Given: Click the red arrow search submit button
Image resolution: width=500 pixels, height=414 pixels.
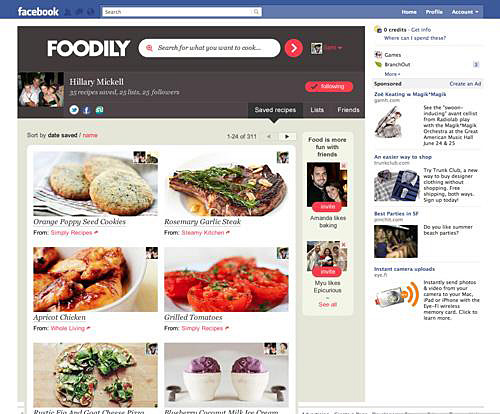Looking at the screenshot, I should coord(294,48).
